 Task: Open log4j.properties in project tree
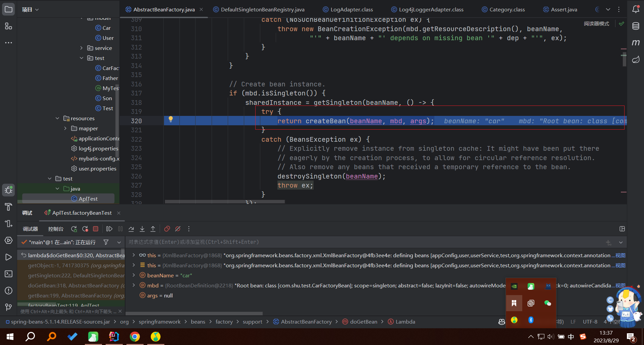pyautogui.click(x=95, y=148)
